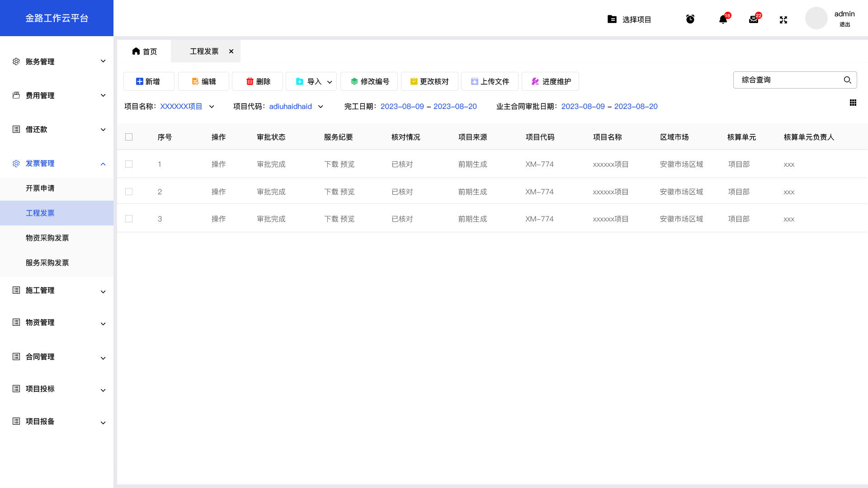
Task: Click the 项目报备 list icon
Action: [16, 421]
